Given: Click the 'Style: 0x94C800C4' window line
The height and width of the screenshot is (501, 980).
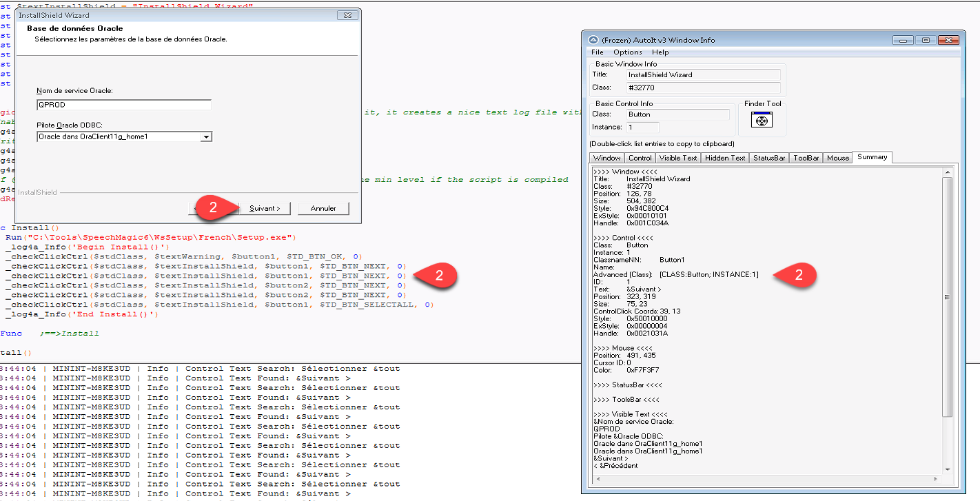Looking at the screenshot, I should tap(631, 208).
